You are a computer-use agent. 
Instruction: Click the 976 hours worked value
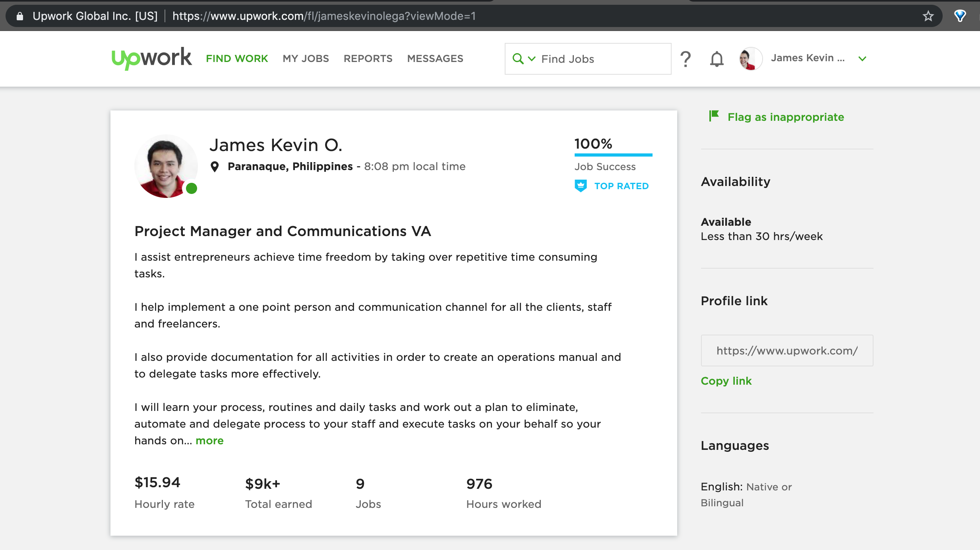tap(479, 484)
